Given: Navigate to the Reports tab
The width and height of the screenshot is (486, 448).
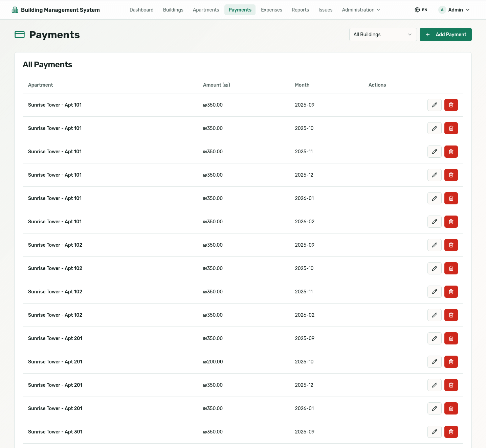Looking at the screenshot, I should [300, 10].
